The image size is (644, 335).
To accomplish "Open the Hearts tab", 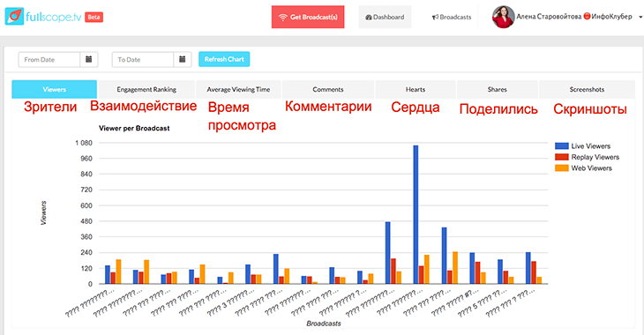I will click(x=416, y=89).
